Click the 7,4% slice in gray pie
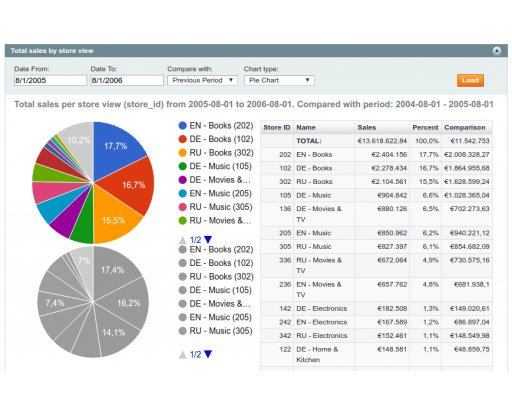This screenshot has height=410, width=512. (55, 303)
